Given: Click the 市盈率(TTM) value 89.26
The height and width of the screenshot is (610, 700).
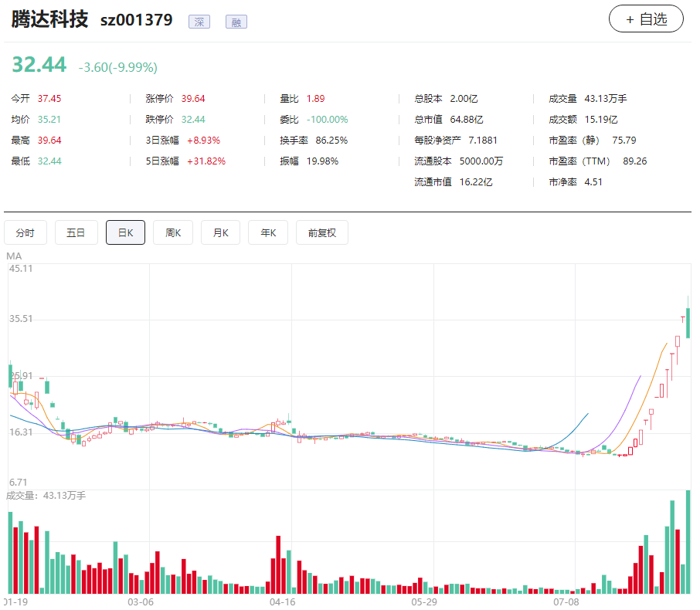Looking at the screenshot, I should (635, 161).
